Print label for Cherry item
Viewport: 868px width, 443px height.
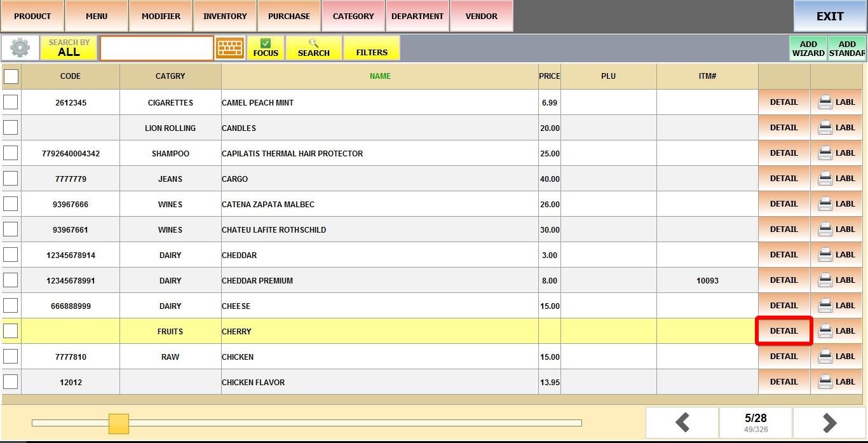836,331
